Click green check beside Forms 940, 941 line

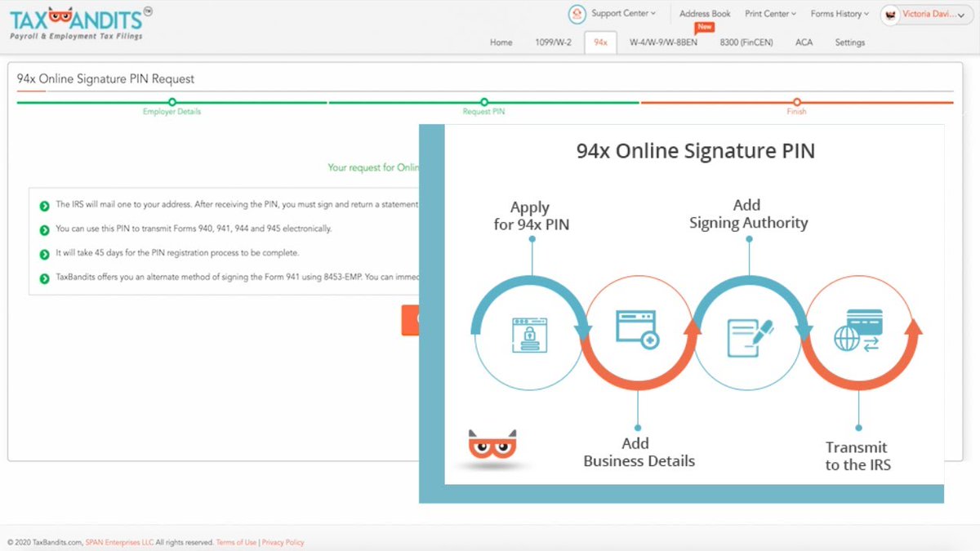click(x=45, y=229)
